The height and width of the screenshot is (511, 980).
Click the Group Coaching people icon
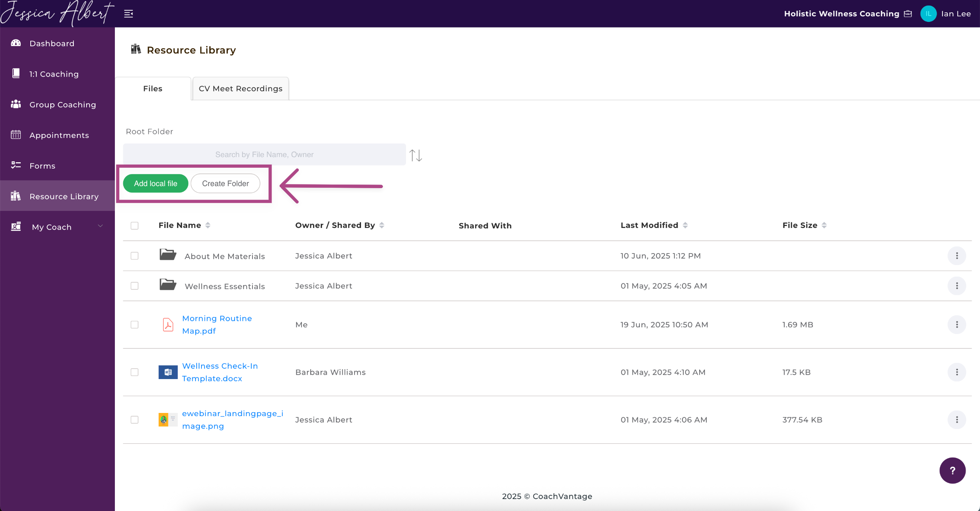16,104
